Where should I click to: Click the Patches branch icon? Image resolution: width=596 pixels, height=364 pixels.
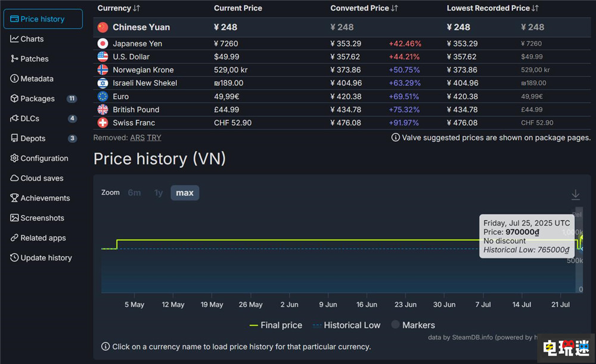pos(14,58)
